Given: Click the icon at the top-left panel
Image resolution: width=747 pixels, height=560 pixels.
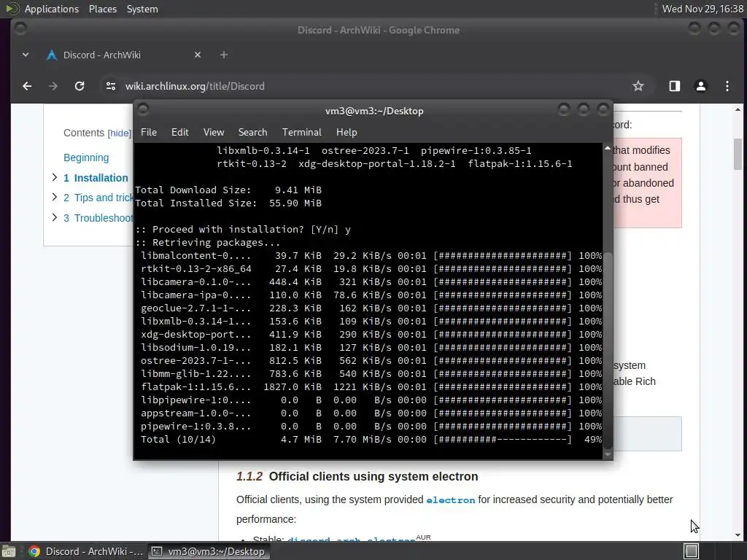Looking at the screenshot, I should [12, 9].
